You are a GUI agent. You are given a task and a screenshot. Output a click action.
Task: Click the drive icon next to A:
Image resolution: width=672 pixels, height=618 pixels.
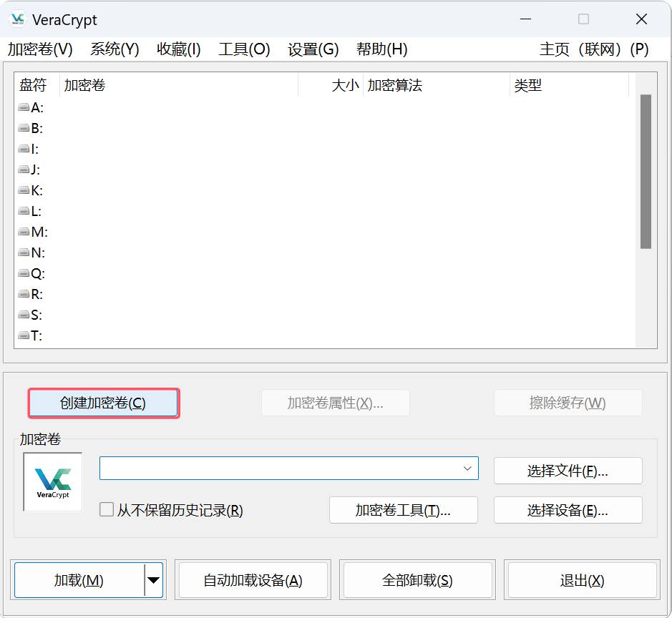point(24,107)
